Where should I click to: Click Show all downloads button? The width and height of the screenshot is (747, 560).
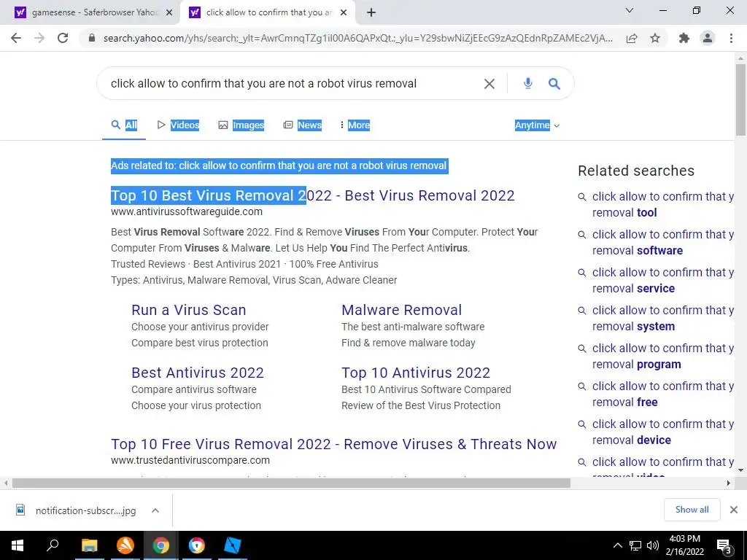point(692,510)
